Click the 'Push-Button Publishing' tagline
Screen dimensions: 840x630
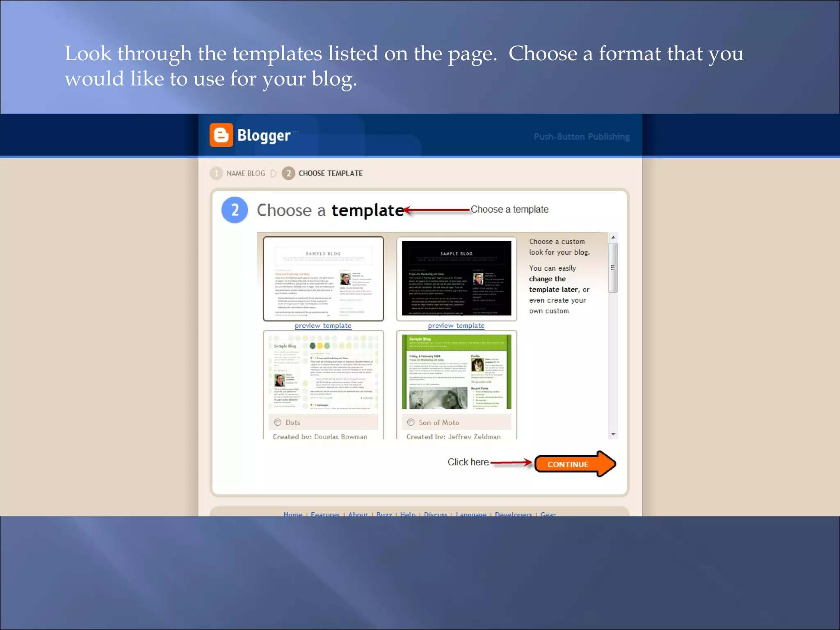coord(582,137)
